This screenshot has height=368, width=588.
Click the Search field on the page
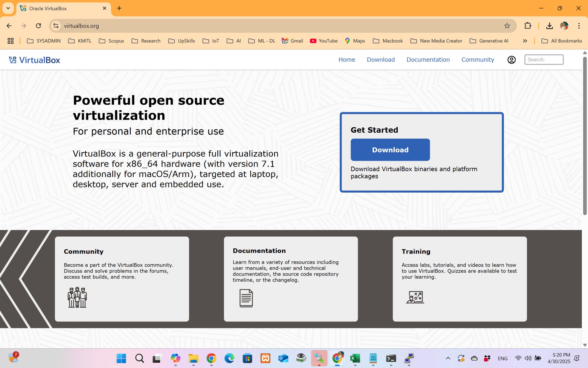tap(544, 60)
